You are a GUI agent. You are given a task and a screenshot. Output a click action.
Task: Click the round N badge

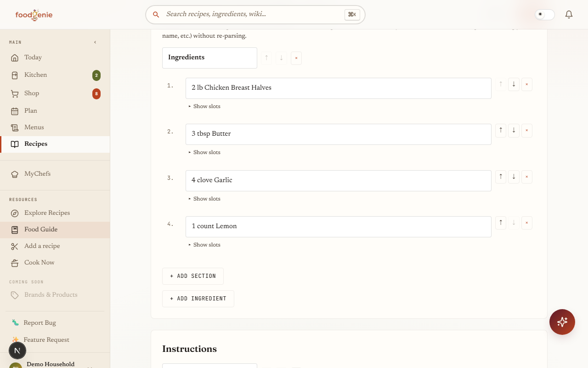click(17, 351)
